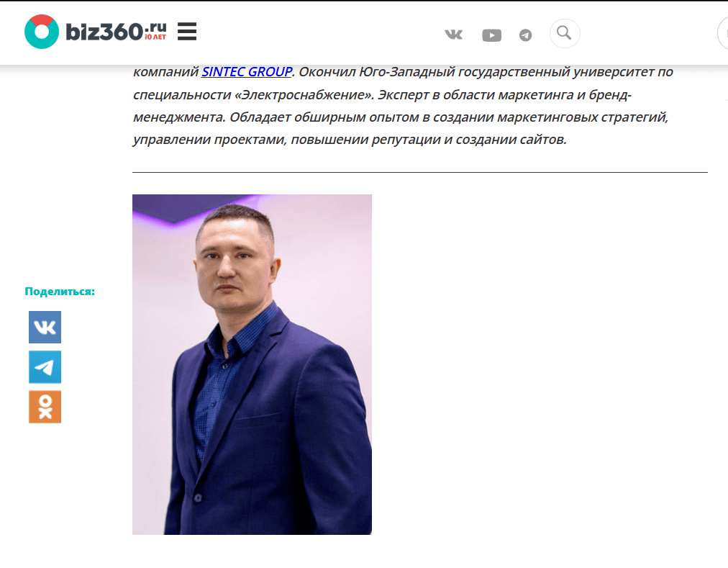Open the site search magnifier button
Viewport: 728px width, 568px height.
[565, 33]
